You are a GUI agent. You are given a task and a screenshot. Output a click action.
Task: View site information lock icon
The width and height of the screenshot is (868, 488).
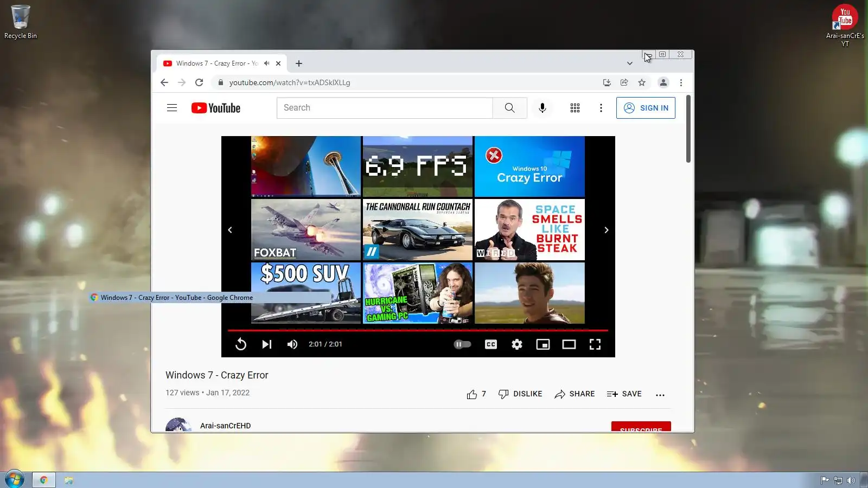click(220, 82)
